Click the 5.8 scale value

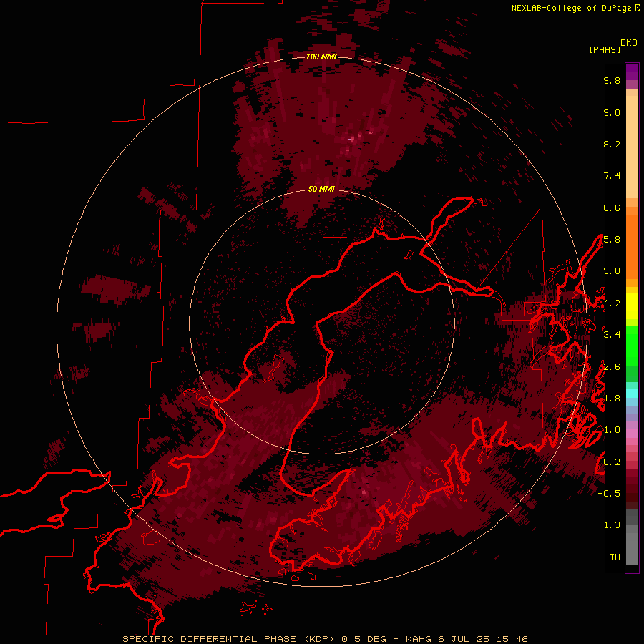(612, 240)
